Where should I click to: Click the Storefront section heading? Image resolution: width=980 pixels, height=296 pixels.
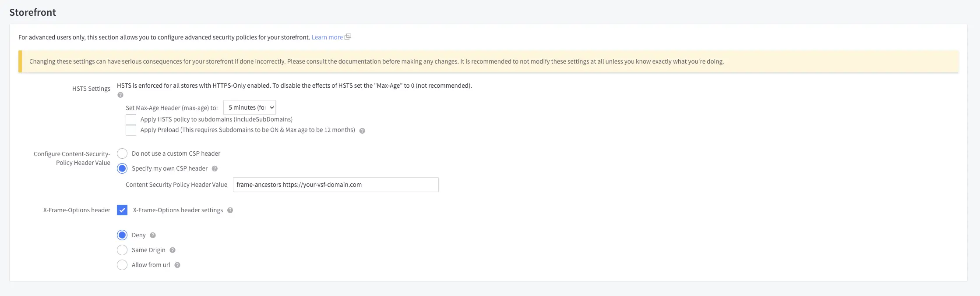[x=33, y=12]
